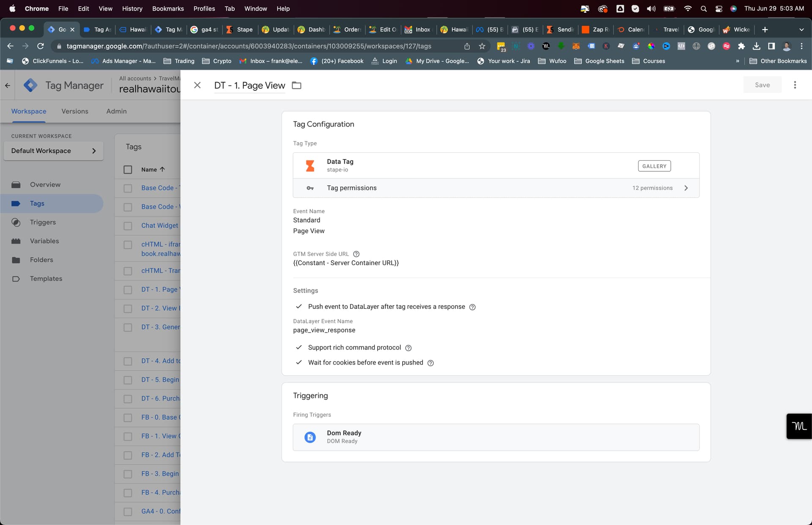Viewport: 812px width, 525px height.
Task: Open help for Support rich command protocol
Action: coord(408,348)
